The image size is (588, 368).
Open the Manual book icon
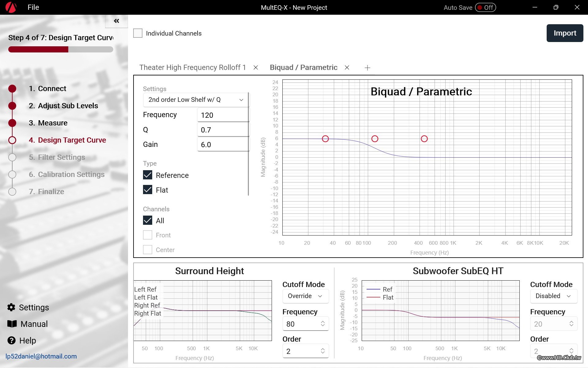12,324
